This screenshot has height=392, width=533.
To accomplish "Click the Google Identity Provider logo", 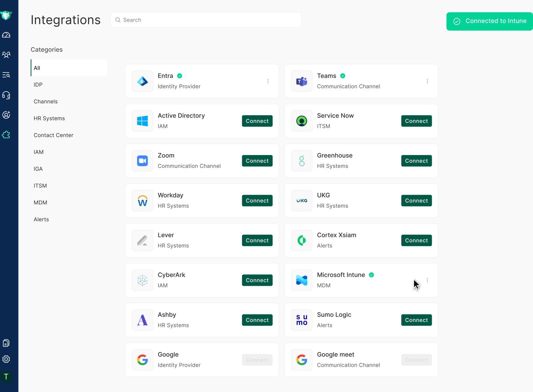I will [142, 360].
